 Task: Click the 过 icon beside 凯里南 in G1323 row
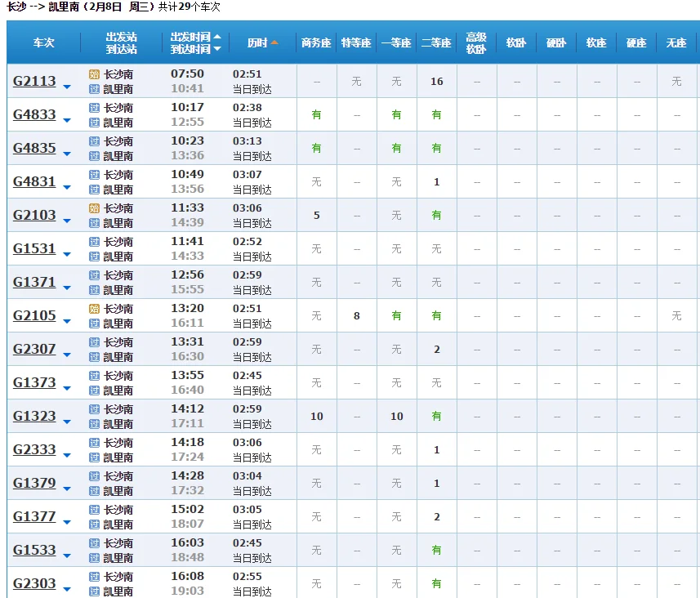[x=94, y=424]
